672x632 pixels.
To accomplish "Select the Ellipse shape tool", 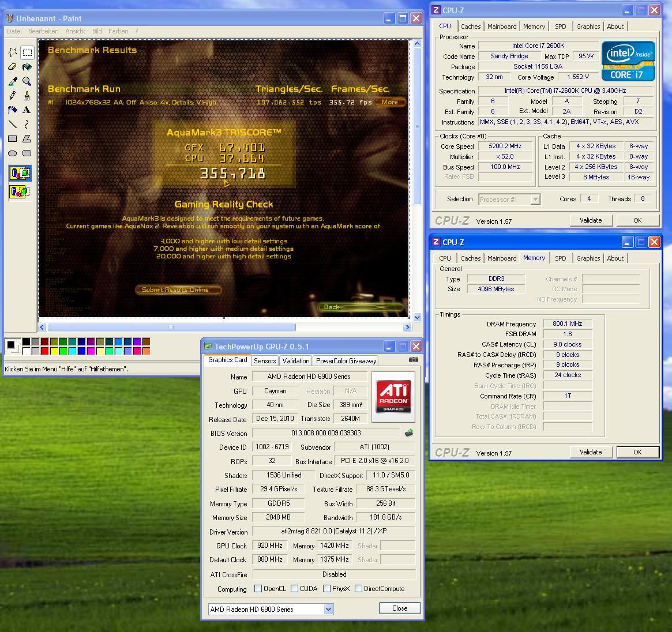I will (13, 153).
